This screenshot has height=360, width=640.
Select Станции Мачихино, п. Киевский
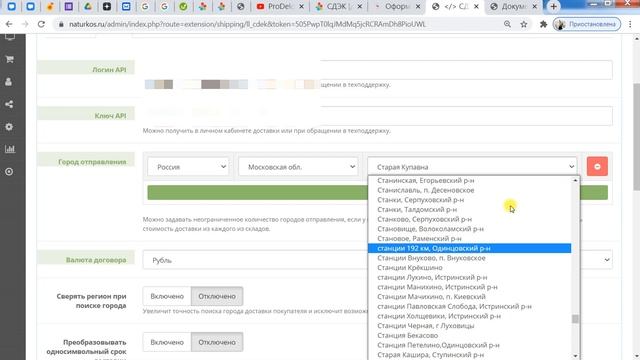(469, 297)
